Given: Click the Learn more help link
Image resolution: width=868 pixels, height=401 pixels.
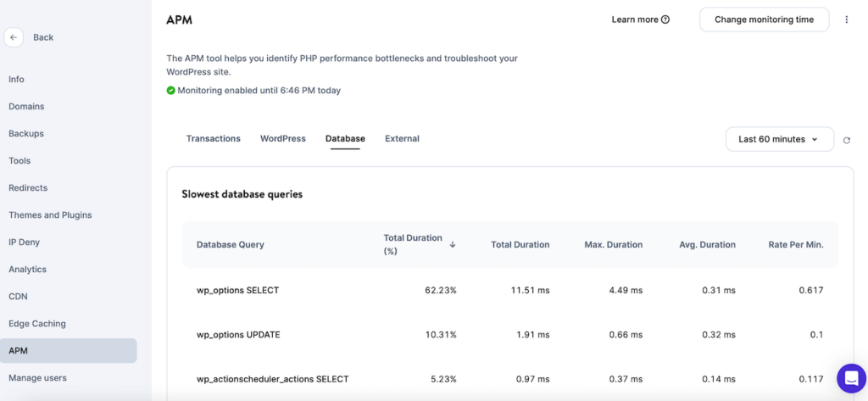Looking at the screenshot, I should click(x=640, y=19).
